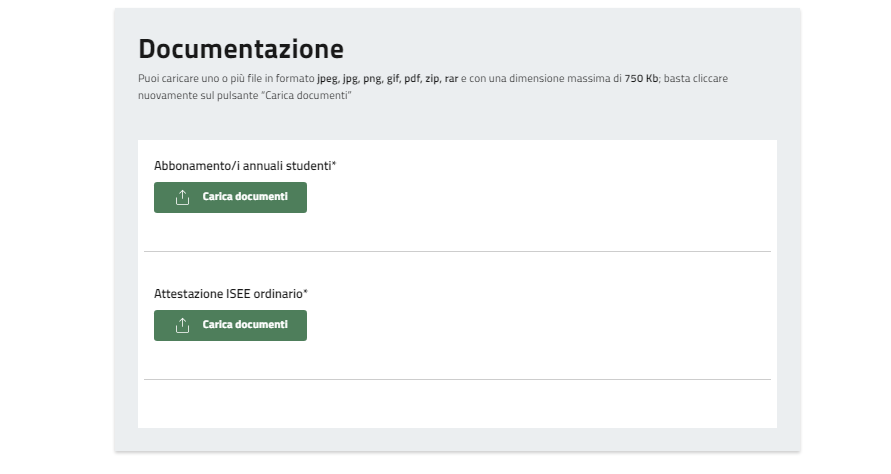This screenshot has width=891, height=474.
Task: Select the Attestazione ISEE ordinario label
Action: 228,294
